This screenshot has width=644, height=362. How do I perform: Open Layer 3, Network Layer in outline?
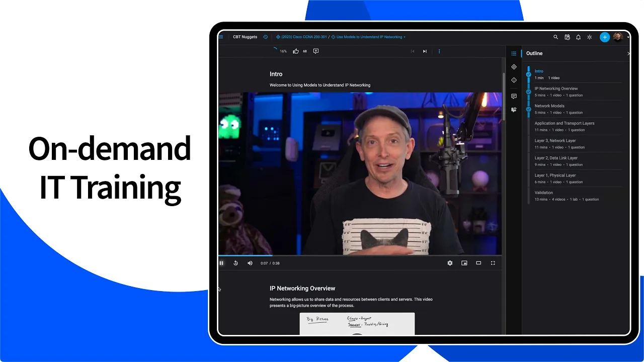(x=555, y=141)
